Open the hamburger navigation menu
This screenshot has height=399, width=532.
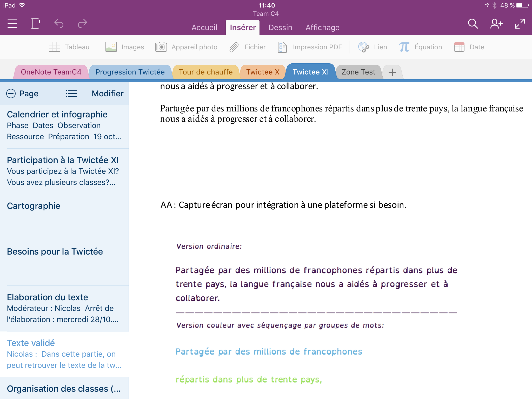[12, 24]
